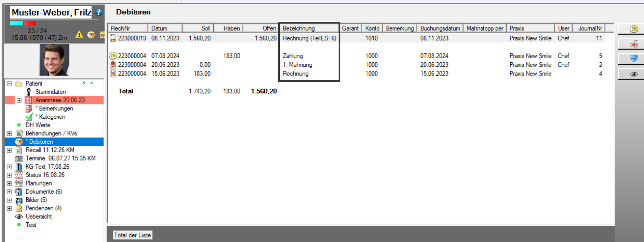Click the Zahlung coin icon in row 07.08.2024

[113, 56]
